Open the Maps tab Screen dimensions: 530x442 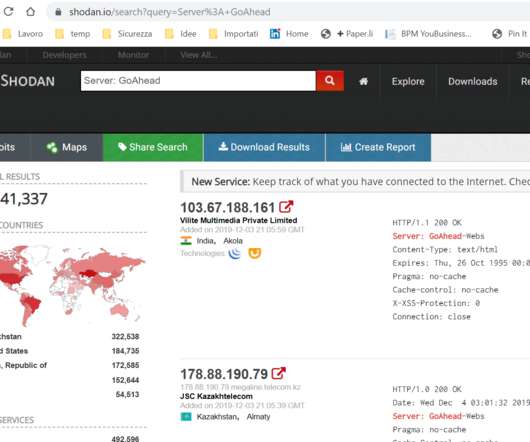tap(67, 147)
